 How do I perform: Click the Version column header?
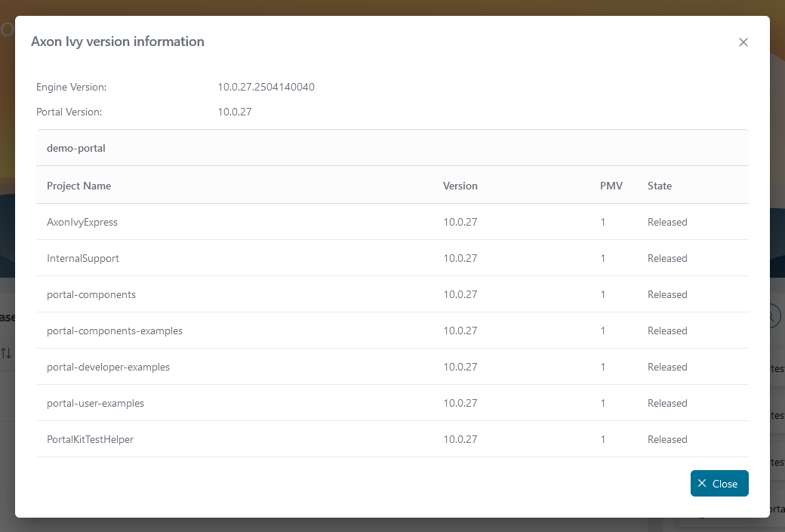click(x=460, y=186)
